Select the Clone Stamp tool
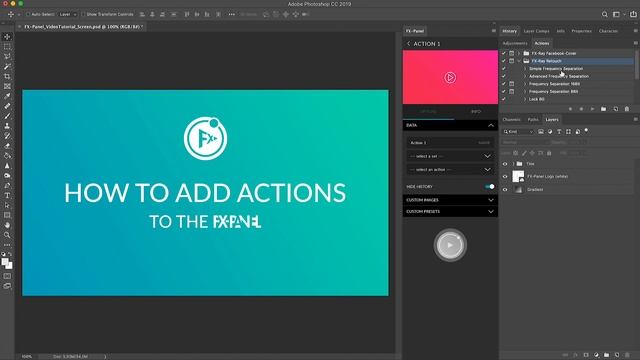 7,126
